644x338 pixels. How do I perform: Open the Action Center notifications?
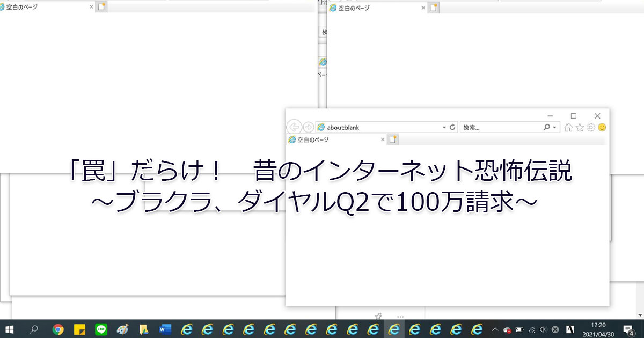tap(628, 329)
